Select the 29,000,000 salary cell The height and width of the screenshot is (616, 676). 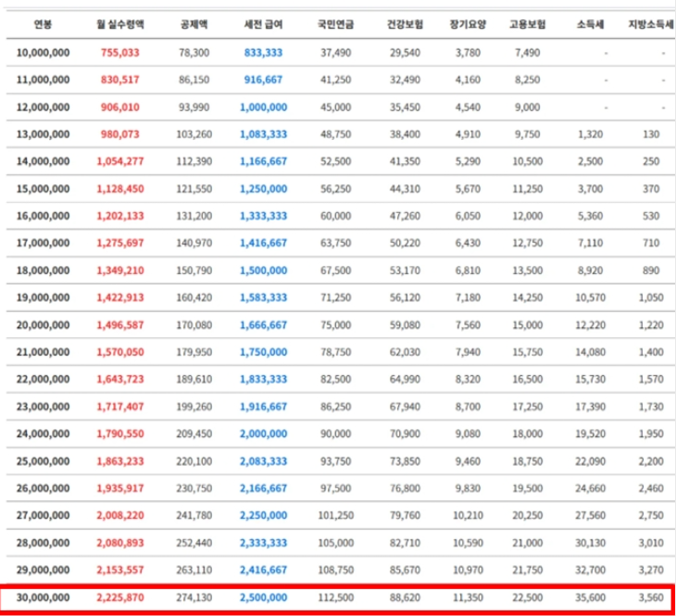pos(44,570)
